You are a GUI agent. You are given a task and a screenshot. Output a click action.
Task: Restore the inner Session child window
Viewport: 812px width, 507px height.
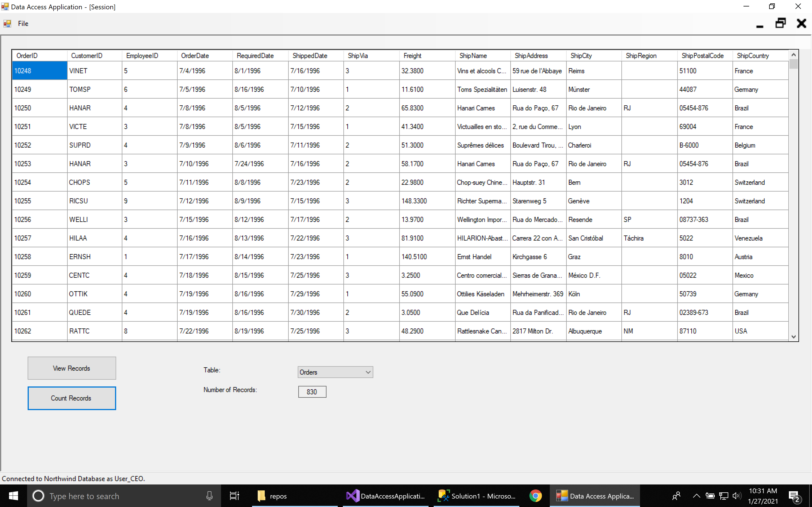coord(780,23)
